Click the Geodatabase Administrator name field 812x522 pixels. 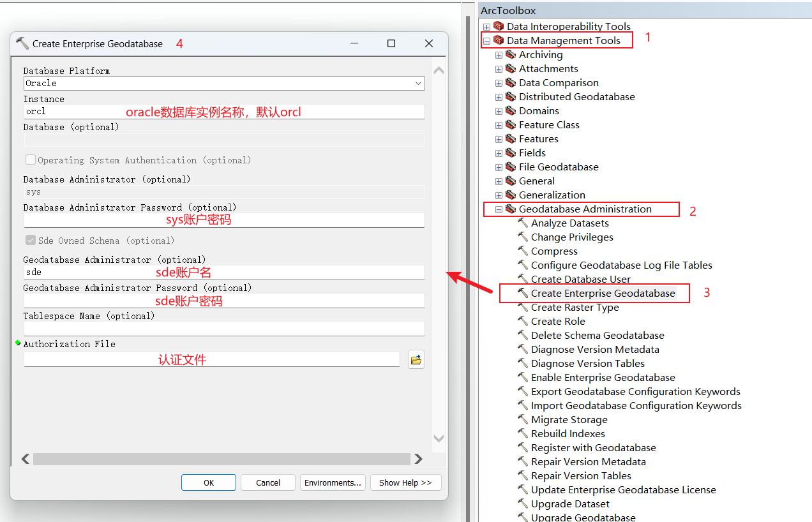[x=224, y=272]
